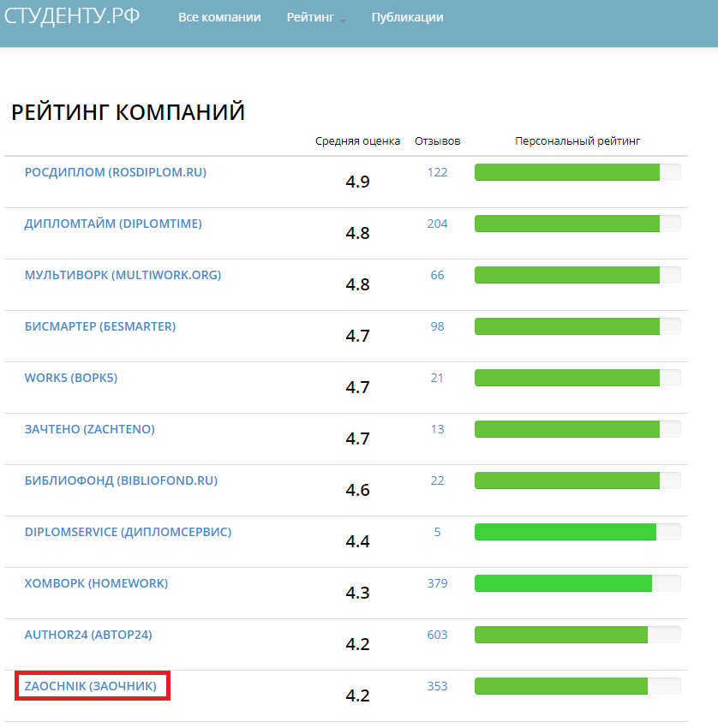The image size is (718, 728).
Task: Expand the Рейтинг dropdown menu
Action: coord(315,17)
